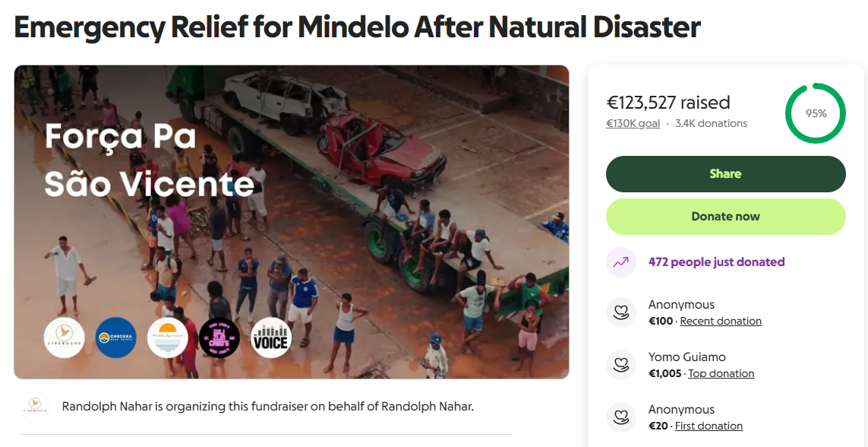Viewport: 868px width, 447px height.
Task: Click the purple trending arrow icon
Action: point(621,262)
